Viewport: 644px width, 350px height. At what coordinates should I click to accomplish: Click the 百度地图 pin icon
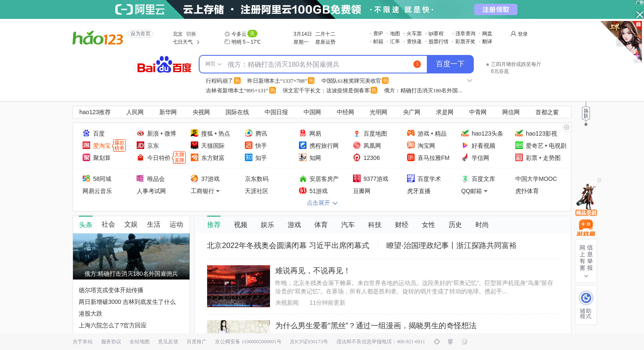click(357, 133)
